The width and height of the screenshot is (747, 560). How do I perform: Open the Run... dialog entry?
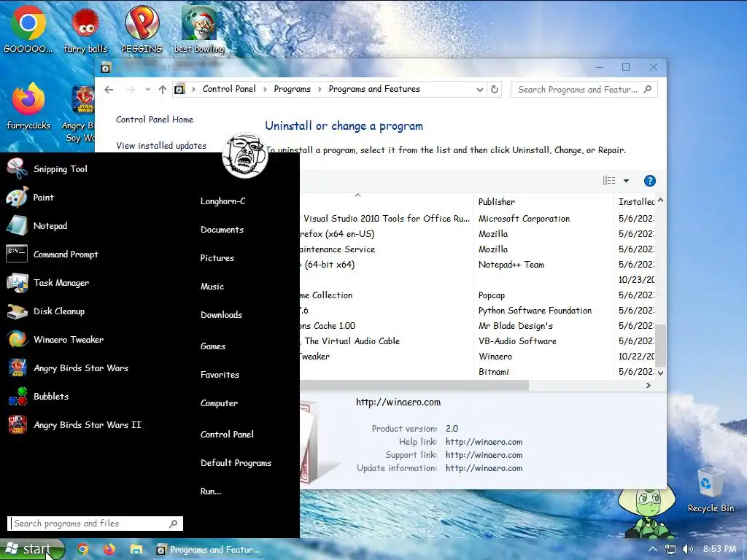(211, 491)
